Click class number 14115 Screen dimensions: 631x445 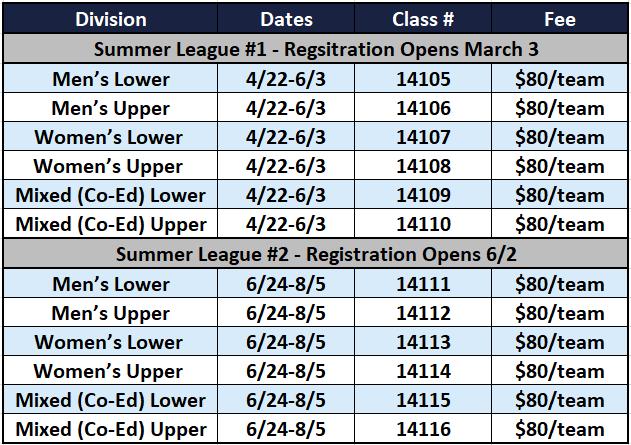click(423, 400)
